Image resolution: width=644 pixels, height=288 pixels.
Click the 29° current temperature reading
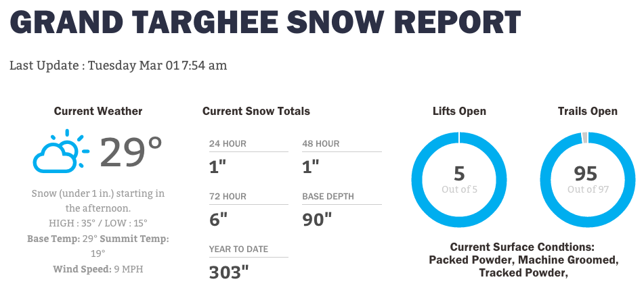(131, 152)
